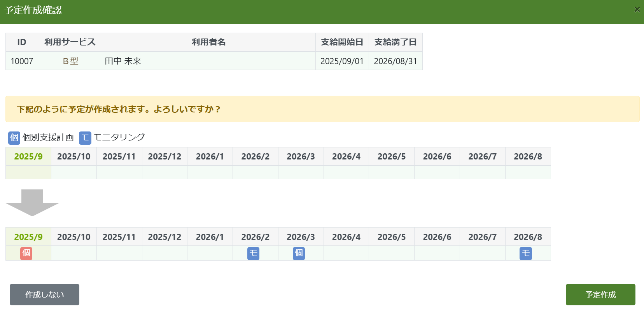Click the B型 service cell
The image size is (644, 310).
coord(70,61)
